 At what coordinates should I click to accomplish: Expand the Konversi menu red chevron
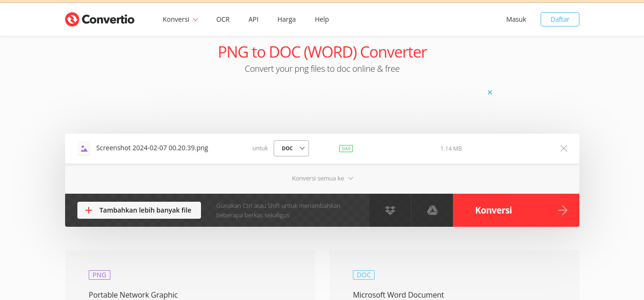(195, 20)
